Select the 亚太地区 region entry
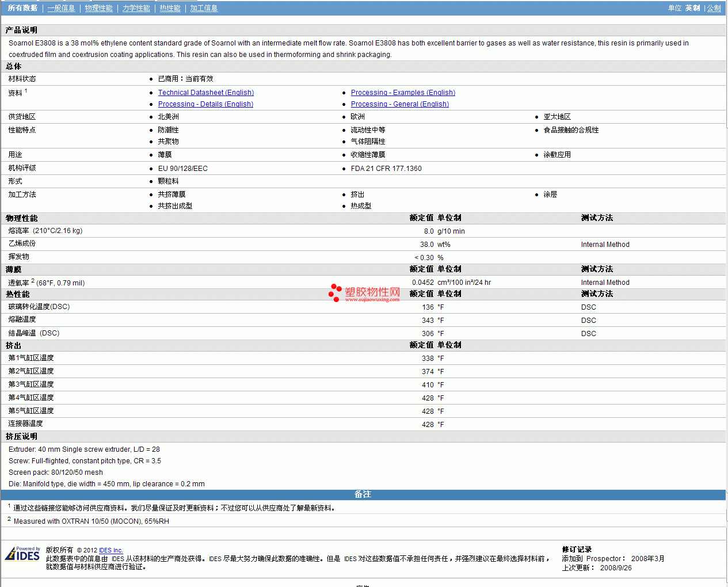 click(557, 117)
